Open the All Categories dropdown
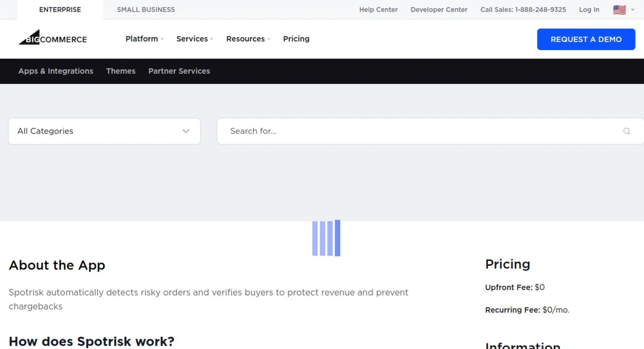The width and height of the screenshot is (644, 349). tap(104, 131)
